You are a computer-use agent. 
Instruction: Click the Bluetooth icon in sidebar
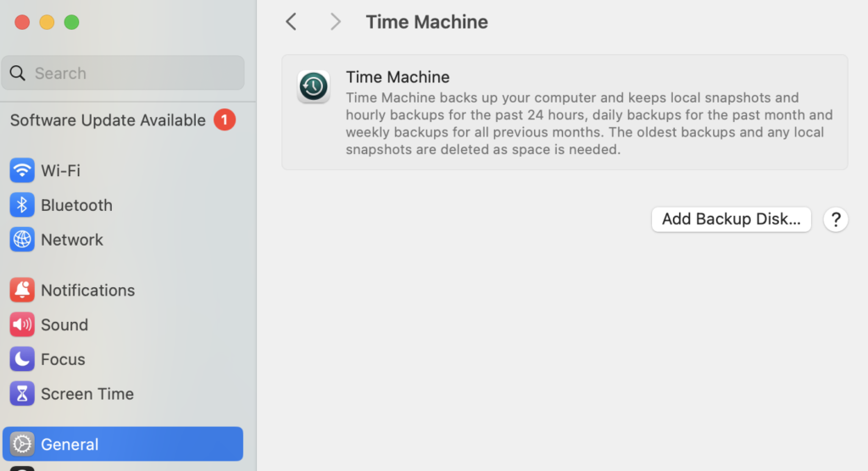[22, 205]
